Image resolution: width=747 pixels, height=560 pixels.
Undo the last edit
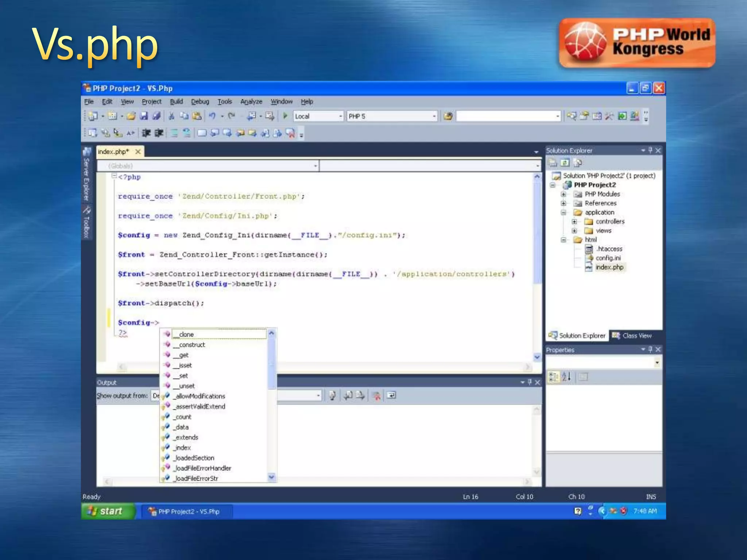(x=212, y=116)
